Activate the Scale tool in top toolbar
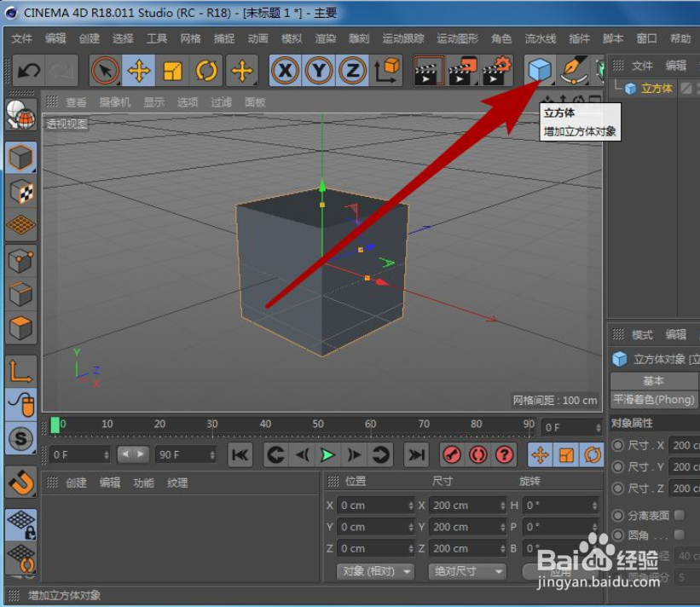 pyautogui.click(x=172, y=70)
